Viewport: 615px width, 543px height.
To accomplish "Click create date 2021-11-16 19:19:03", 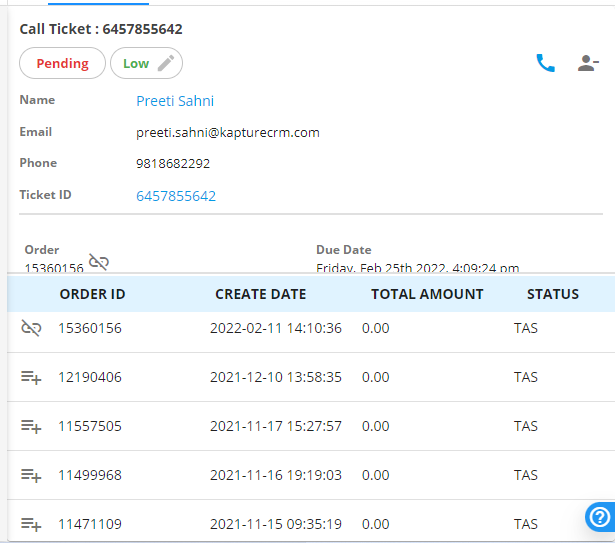I will [x=276, y=475].
